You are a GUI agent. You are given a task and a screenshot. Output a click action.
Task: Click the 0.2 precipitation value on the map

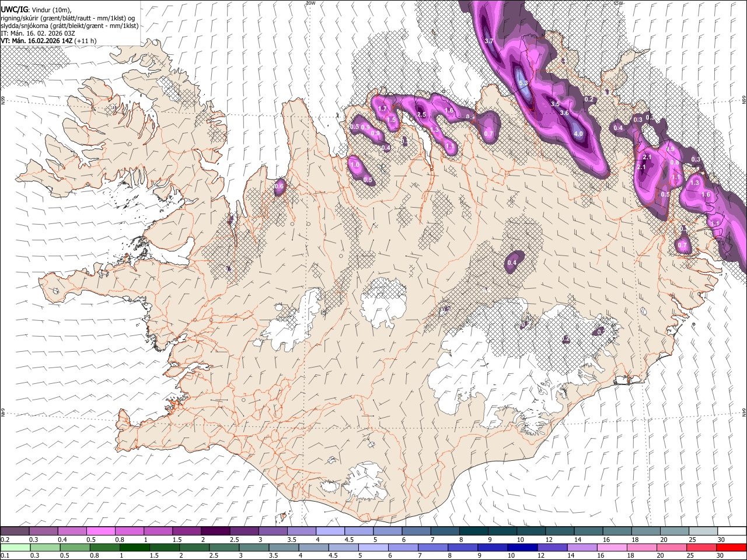pos(589,99)
